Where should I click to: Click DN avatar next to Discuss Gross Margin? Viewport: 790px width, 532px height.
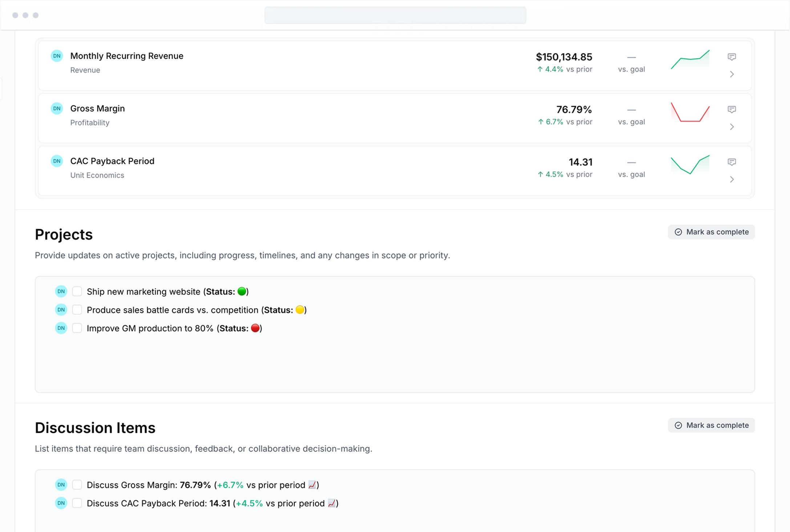(61, 485)
